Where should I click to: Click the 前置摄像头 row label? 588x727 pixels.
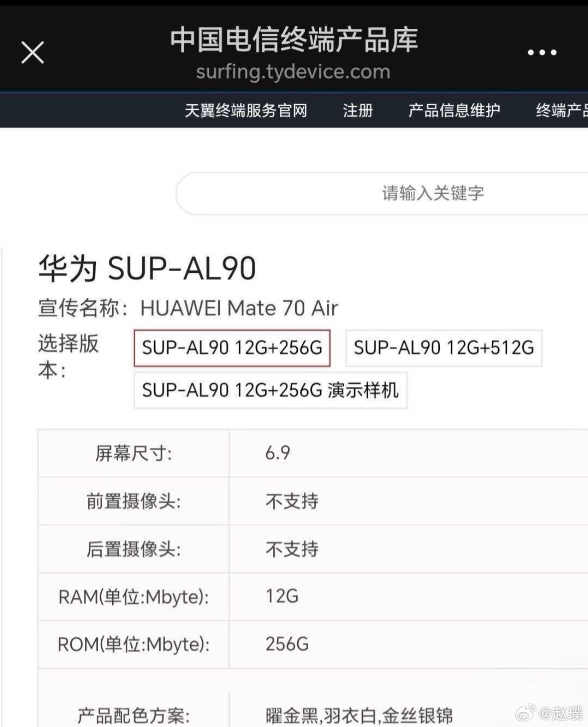[133, 501]
